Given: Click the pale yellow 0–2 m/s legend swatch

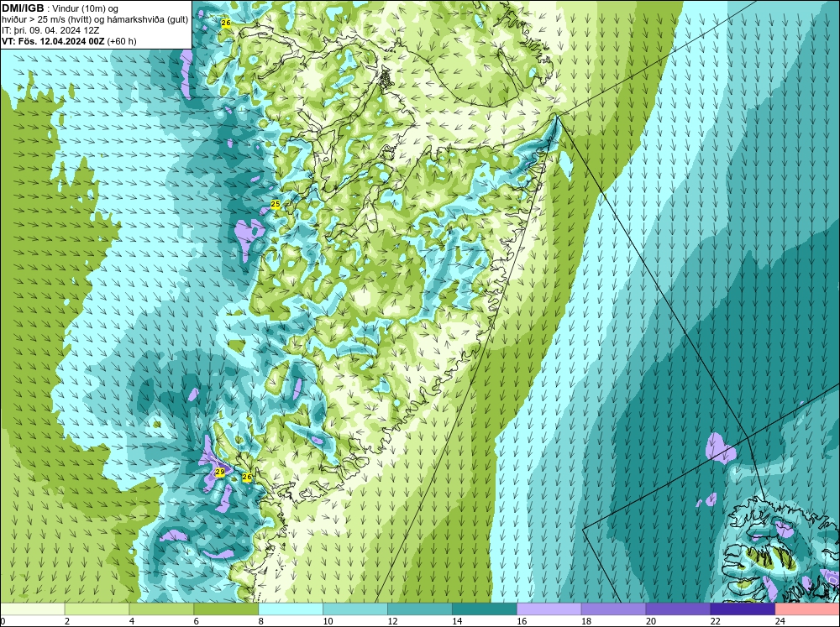Looking at the screenshot, I should point(32,609).
